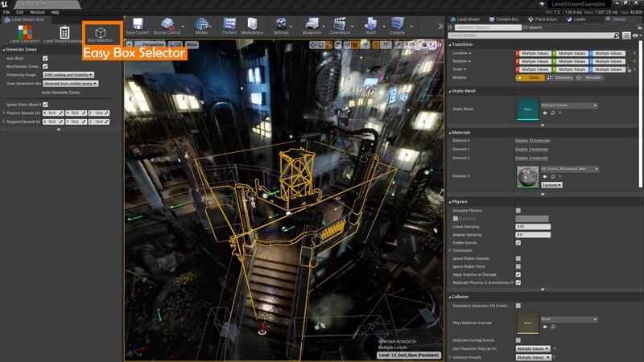
Task: Open the File menu
Action: 6,12
